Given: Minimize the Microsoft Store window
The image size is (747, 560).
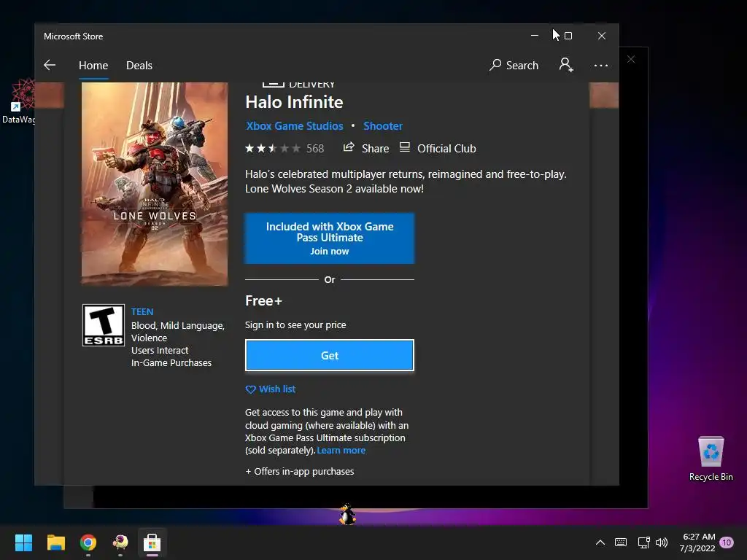Looking at the screenshot, I should tap(535, 36).
